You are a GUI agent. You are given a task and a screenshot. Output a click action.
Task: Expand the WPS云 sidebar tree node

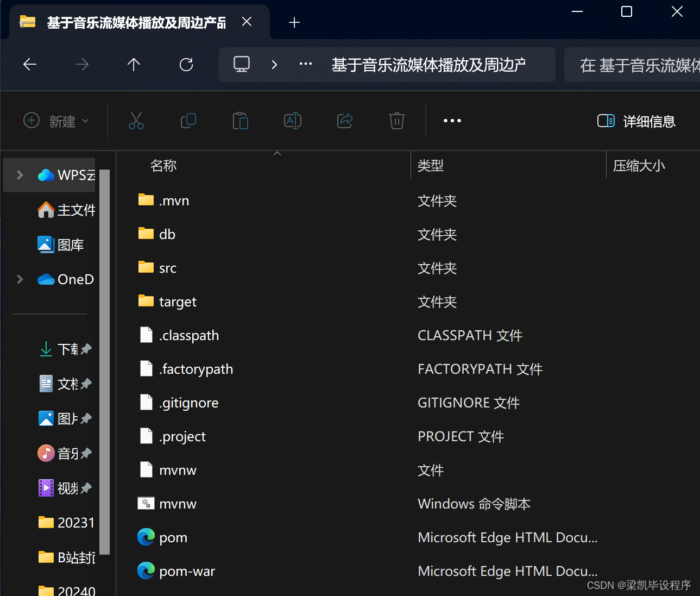[20, 174]
